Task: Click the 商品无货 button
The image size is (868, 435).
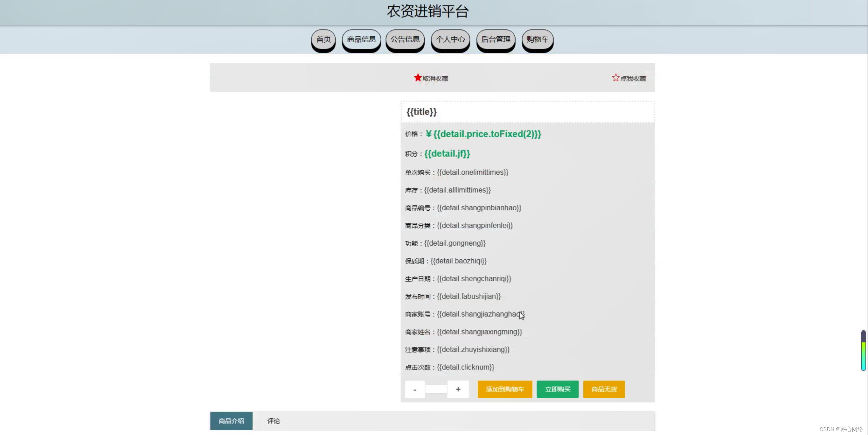Action: tap(603, 389)
